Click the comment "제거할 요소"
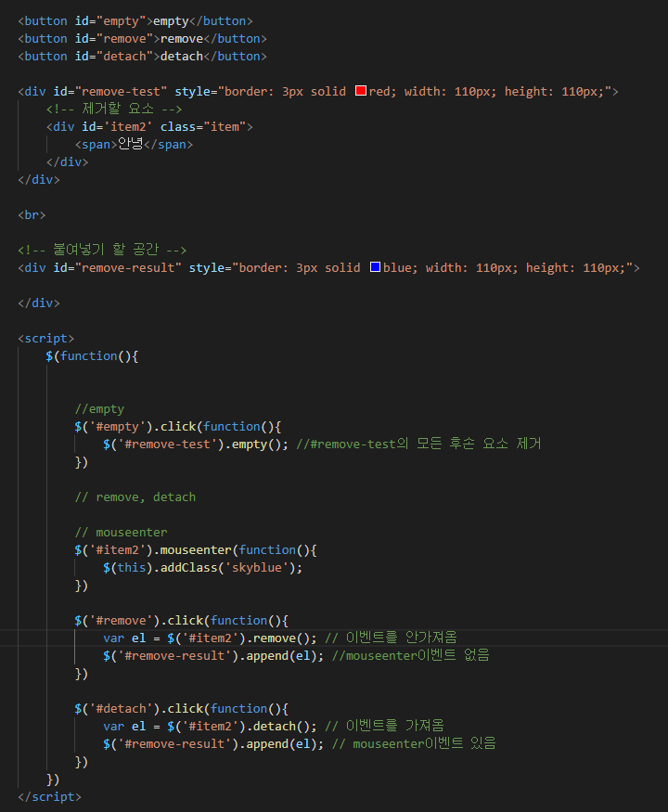 coord(118,109)
